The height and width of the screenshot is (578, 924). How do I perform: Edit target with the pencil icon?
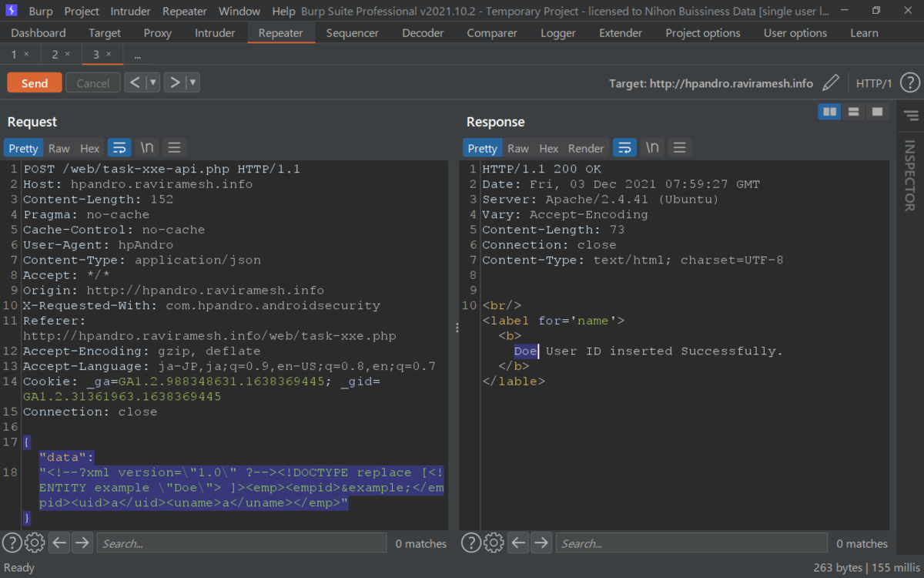pos(830,82)
